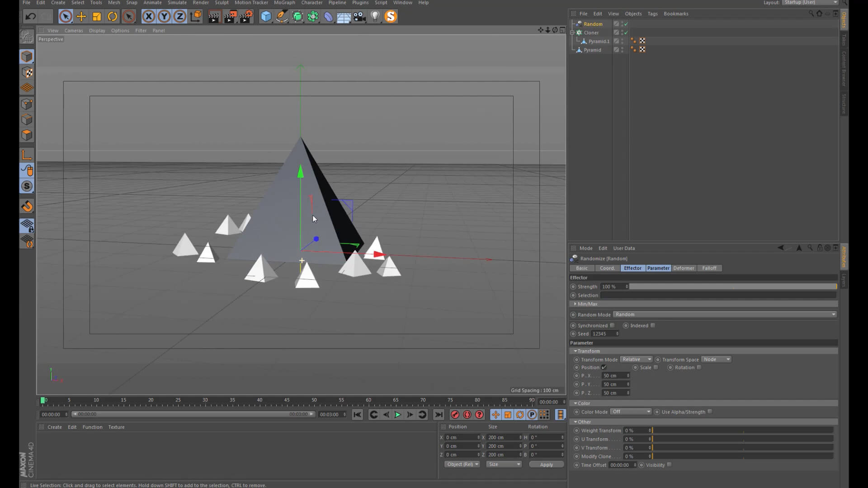Open the MoGraph menu
The image size is (868, 488).
click(284, 3)
